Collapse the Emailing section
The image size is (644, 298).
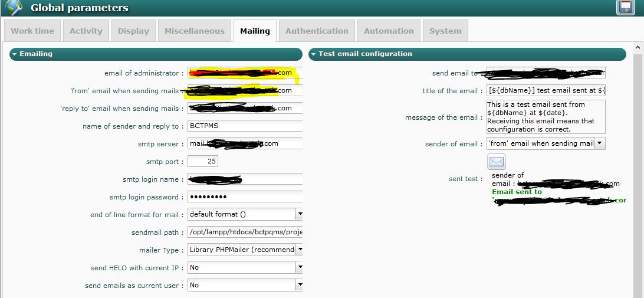pos(156,54)
